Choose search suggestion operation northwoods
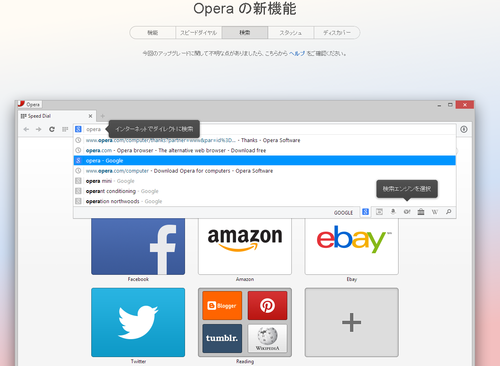500x366 pixels. pyautogui.click(x=265, y=201)
